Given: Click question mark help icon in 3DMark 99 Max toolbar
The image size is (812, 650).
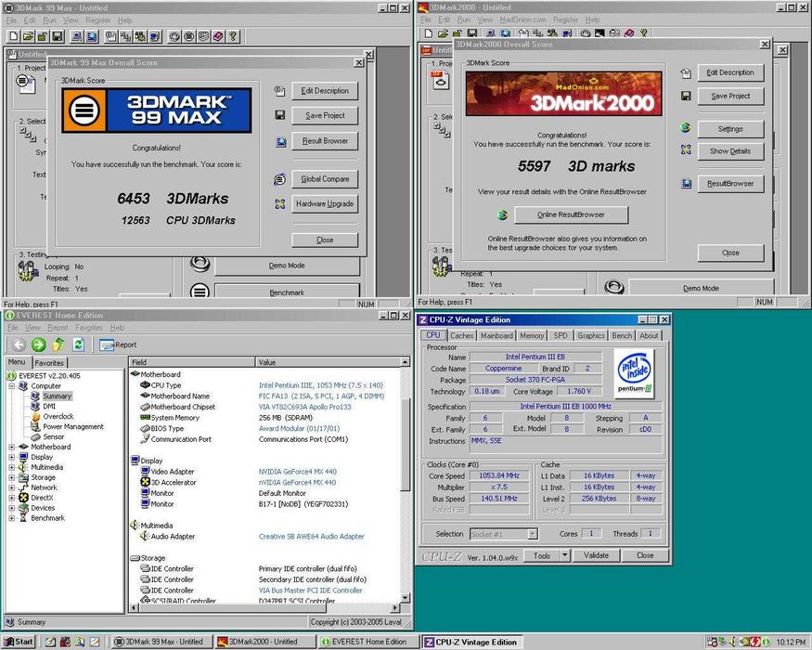Looking at the screenshot, I should point(233,36).
